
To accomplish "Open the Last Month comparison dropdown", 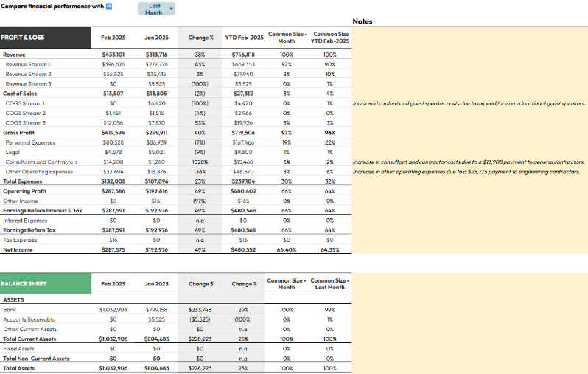I will 156,9.
